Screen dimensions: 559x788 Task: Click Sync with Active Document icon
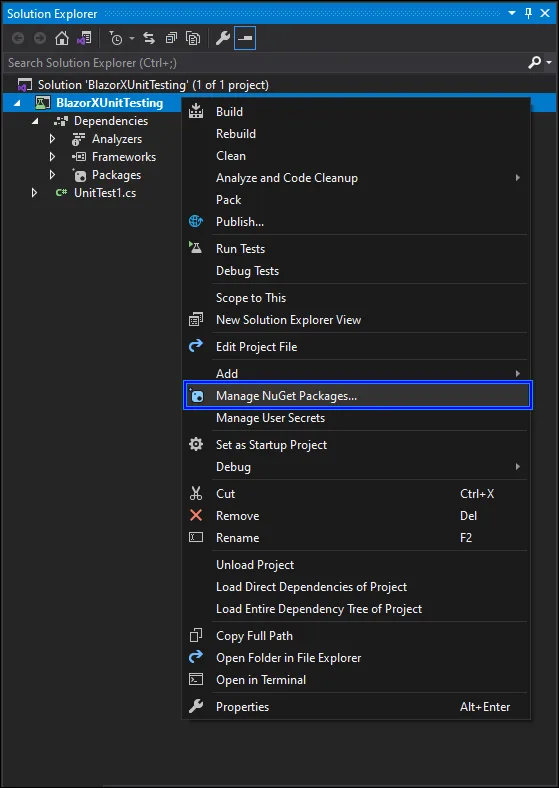(x=149, y=38)
